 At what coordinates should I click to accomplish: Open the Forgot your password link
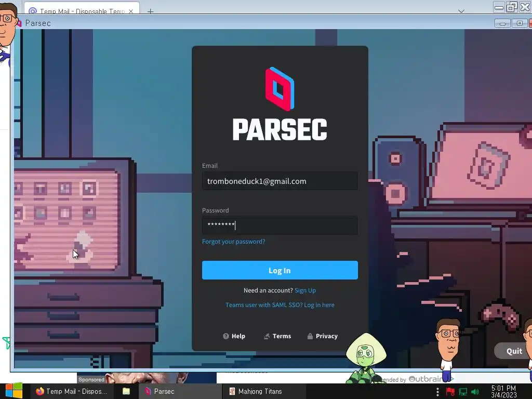tap(233, 242)
